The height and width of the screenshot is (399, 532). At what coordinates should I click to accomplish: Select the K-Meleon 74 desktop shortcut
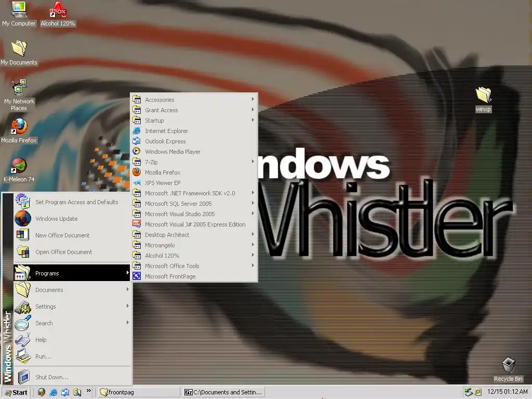[19, 170]
